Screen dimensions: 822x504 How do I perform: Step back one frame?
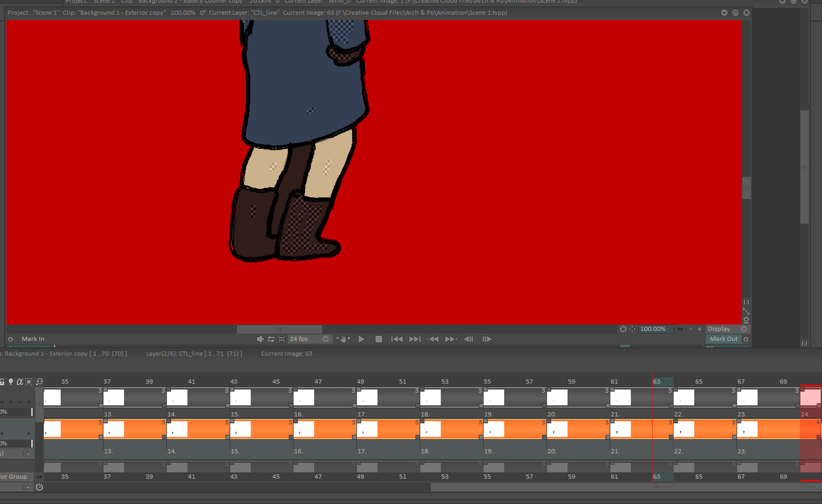(469, 339)
